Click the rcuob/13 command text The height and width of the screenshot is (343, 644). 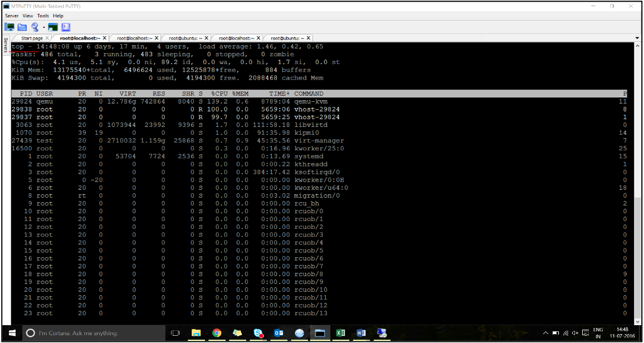point(310,313)
